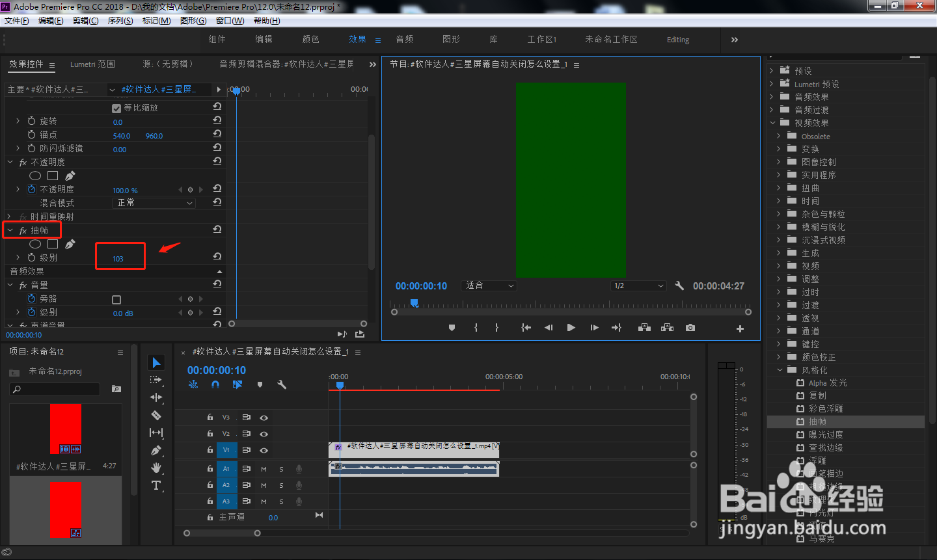Click Mark Out button in monitor

pyautogui.click(x=496, y=328)
